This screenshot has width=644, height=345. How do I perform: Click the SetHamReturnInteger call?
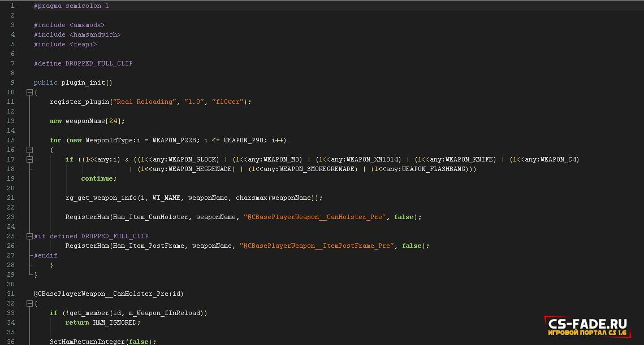[x=87, y=342]
